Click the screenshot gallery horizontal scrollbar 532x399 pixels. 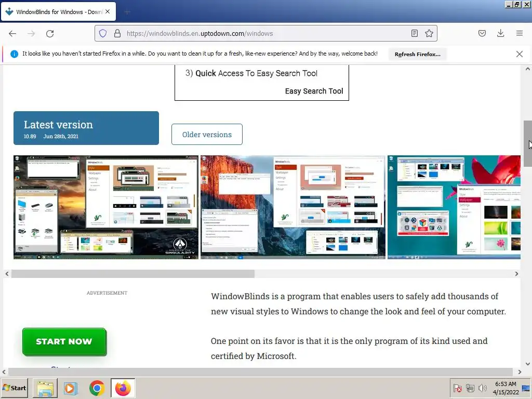(x=133, y=274)
